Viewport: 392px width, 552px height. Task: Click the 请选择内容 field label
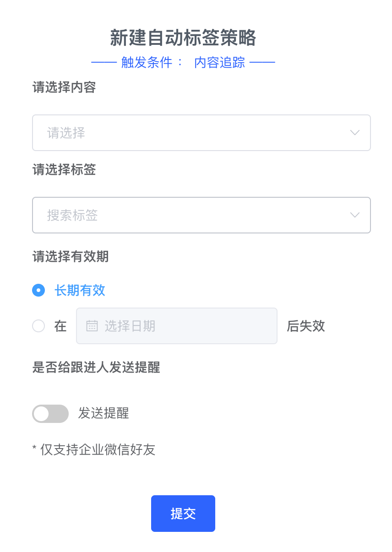64,87
